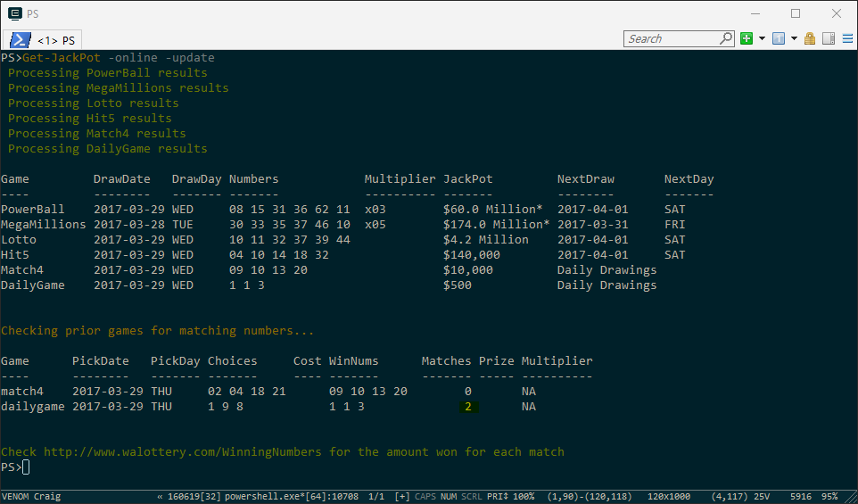Expand the new console dropdown arrow
The width and height of the screenshot is (858, 504).
[762, 39]
